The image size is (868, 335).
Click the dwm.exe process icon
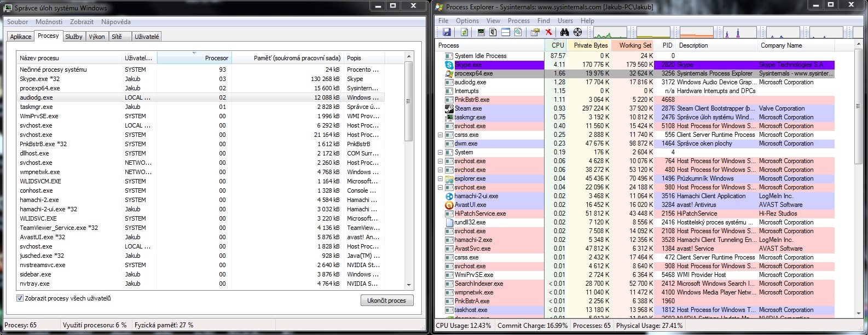coord(449,143)
